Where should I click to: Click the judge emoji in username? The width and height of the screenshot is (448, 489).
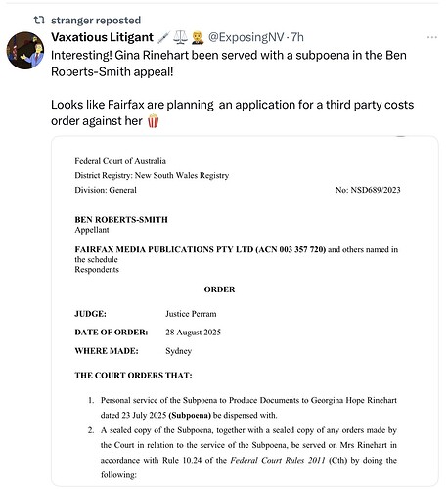coord(198,37)
